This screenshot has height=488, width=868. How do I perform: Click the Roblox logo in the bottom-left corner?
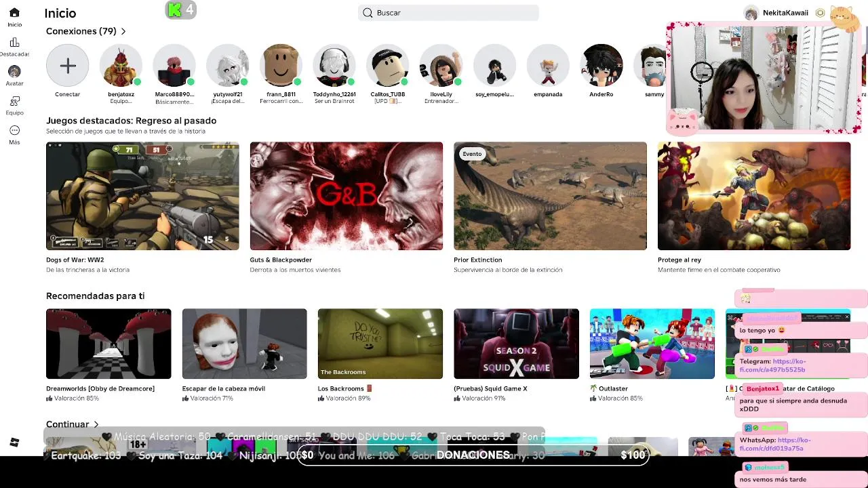[x=14, y=443]
